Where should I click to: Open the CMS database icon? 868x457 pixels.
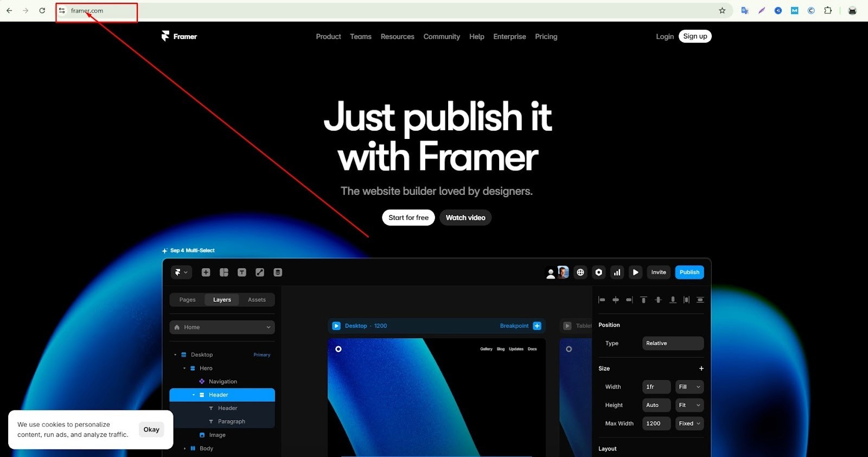point(278,272)
